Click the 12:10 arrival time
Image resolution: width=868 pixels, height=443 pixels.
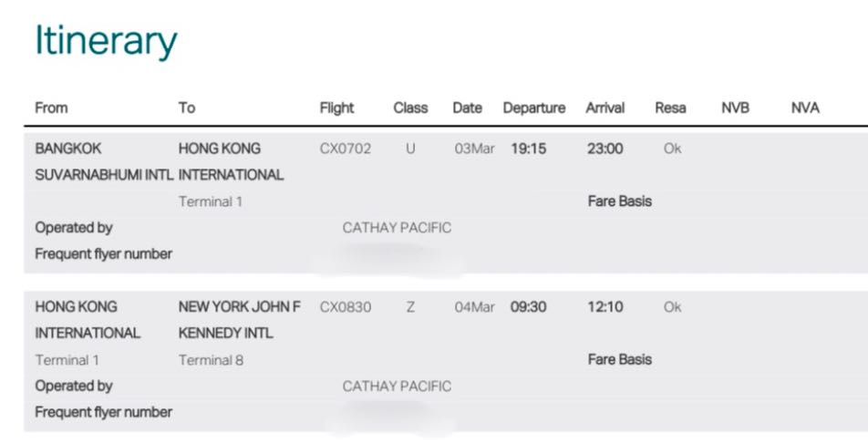605,307
